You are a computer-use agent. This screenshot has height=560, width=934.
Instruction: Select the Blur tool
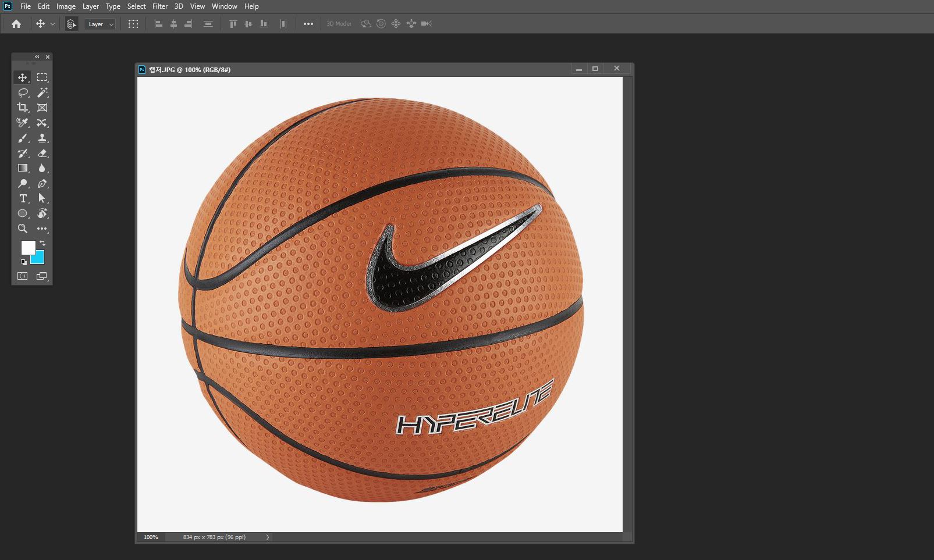pos(42,168)
